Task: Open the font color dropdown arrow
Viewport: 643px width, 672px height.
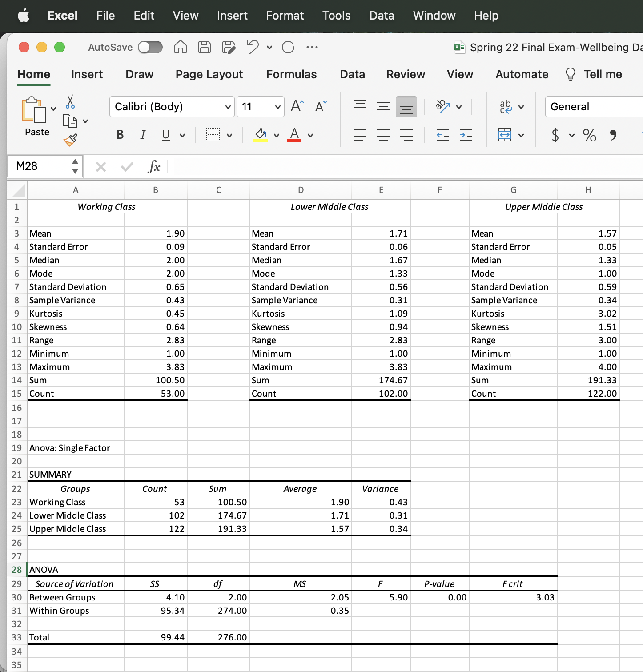Action: click(310, 135)
